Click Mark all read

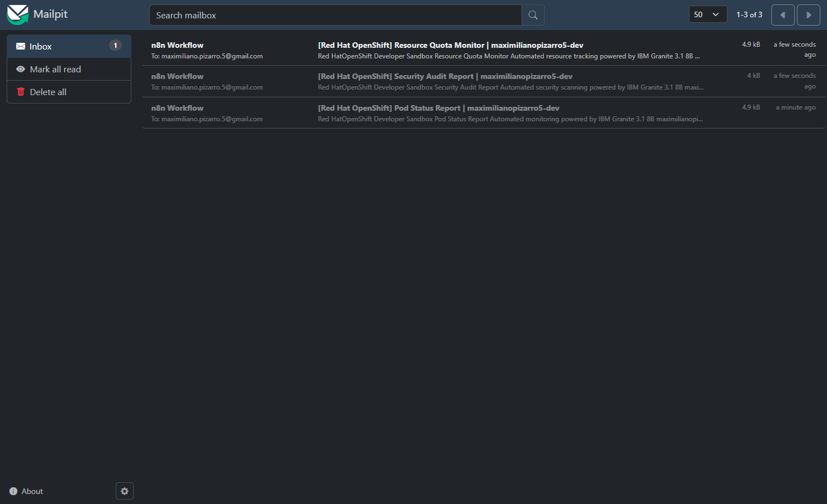pyautogui.click(x=56, y=69)
